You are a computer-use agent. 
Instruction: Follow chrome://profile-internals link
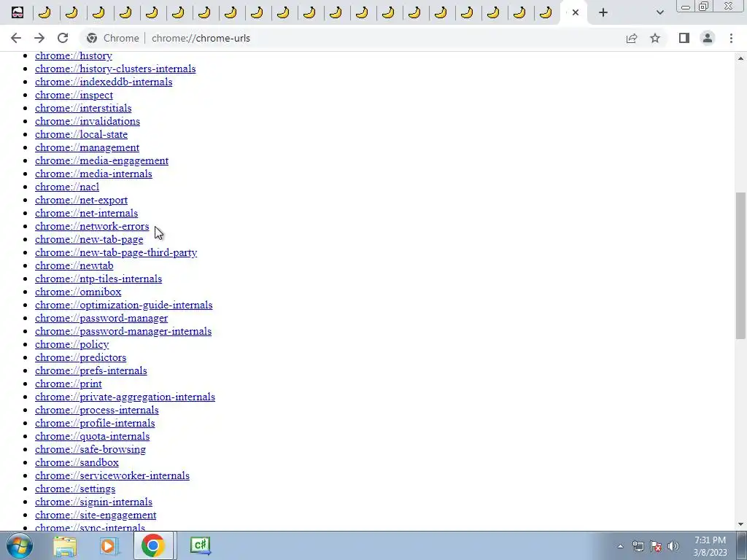(x=95, y=424)
